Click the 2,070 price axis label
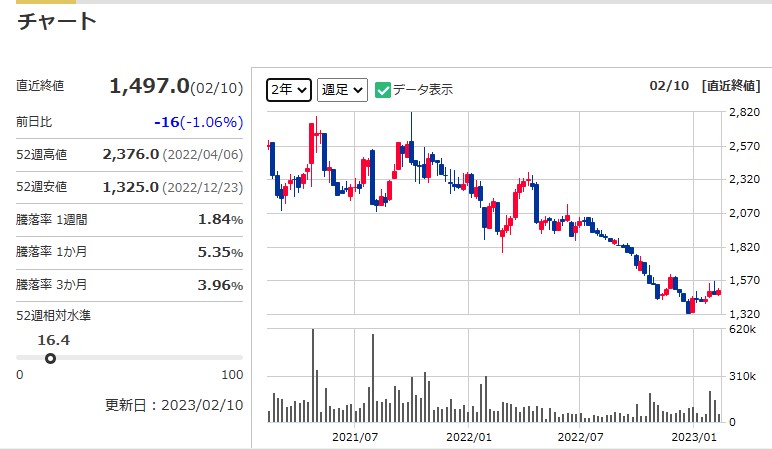The image size is (772, 449). pos(744,213)
